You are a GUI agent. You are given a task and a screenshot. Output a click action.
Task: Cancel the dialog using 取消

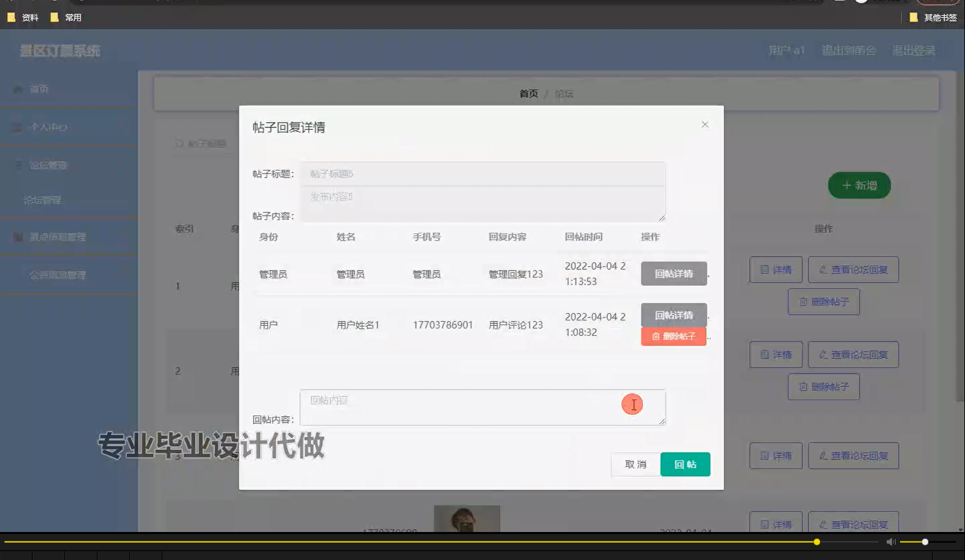[x=635, y=465]
